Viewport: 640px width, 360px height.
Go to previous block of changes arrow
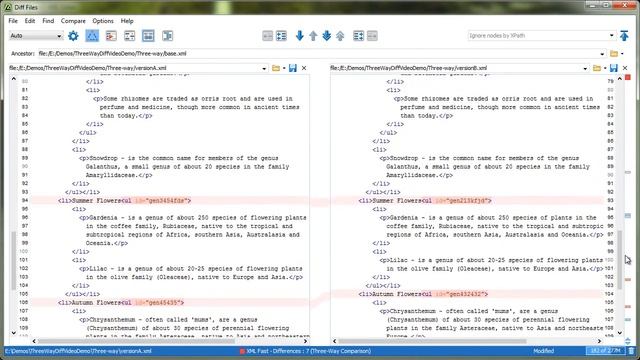tap(313, 36)
